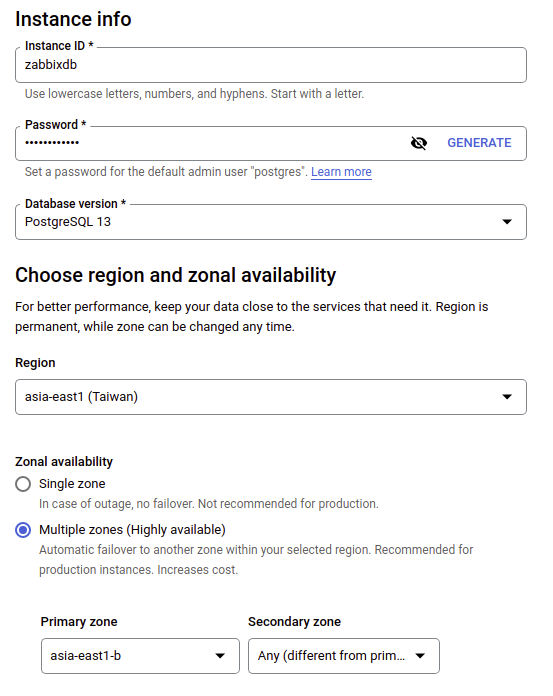Click the GENERATE password button
This screenshot has width=553, height=696.
click(x=479, y=143)
